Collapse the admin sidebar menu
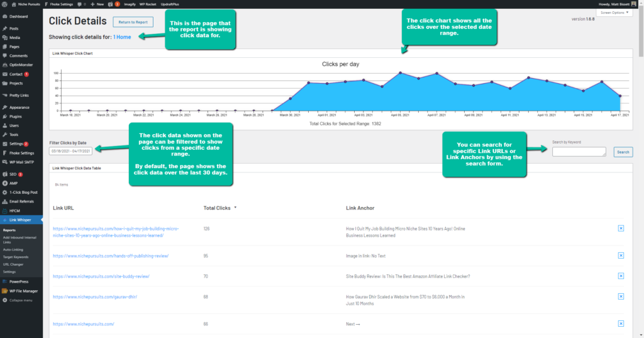The height and width of the screenshot is (338, 644). [21, 300]
